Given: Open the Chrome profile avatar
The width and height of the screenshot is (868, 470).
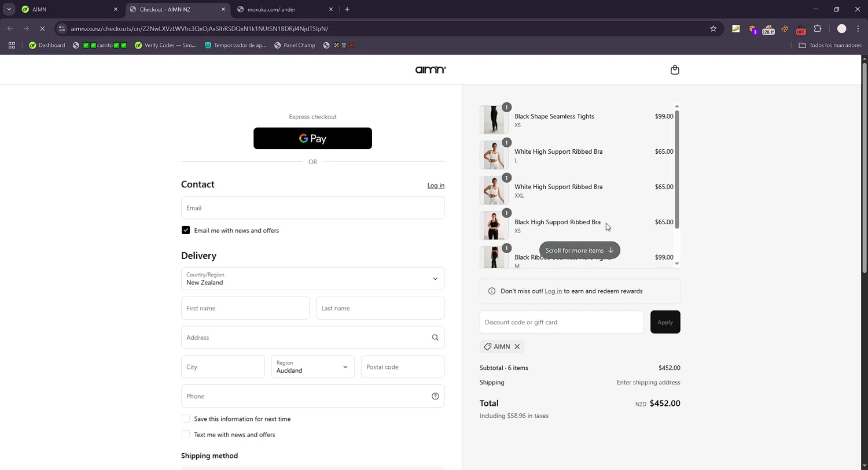Looking at the screenshot, I should pyautogui.click(x=842, y=28).
